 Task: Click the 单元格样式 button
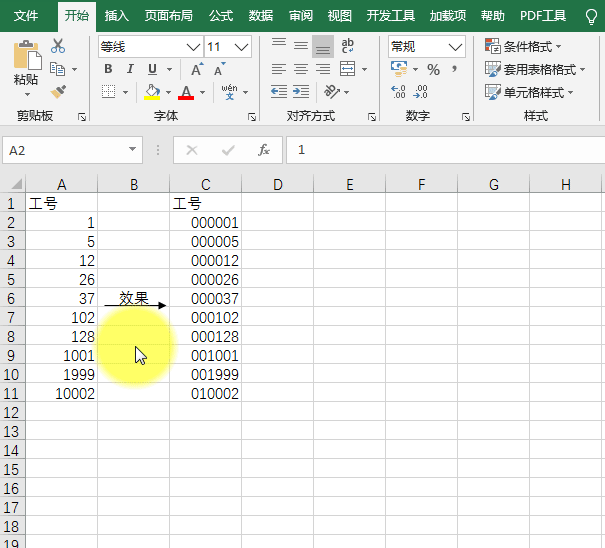point(525,92)
